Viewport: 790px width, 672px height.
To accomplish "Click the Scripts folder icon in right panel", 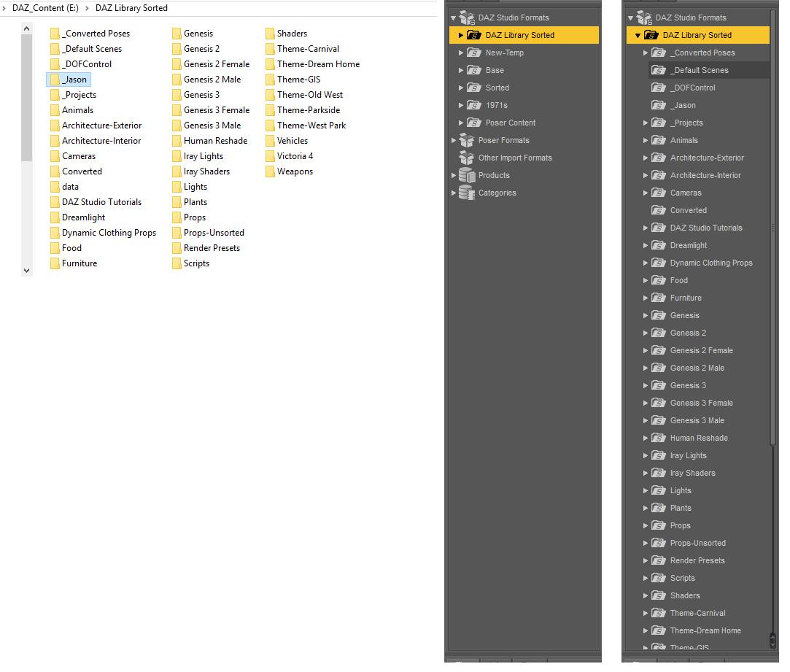I will 659,578.
